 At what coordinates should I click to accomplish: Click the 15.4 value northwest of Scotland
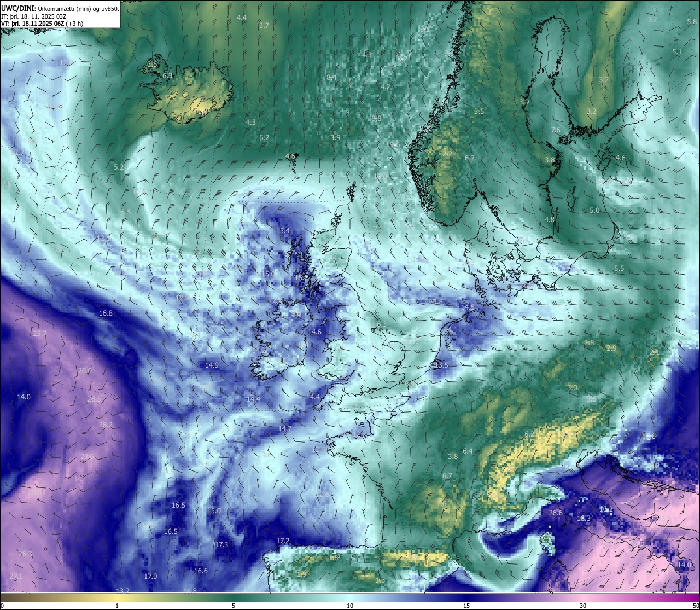[283, 231]
